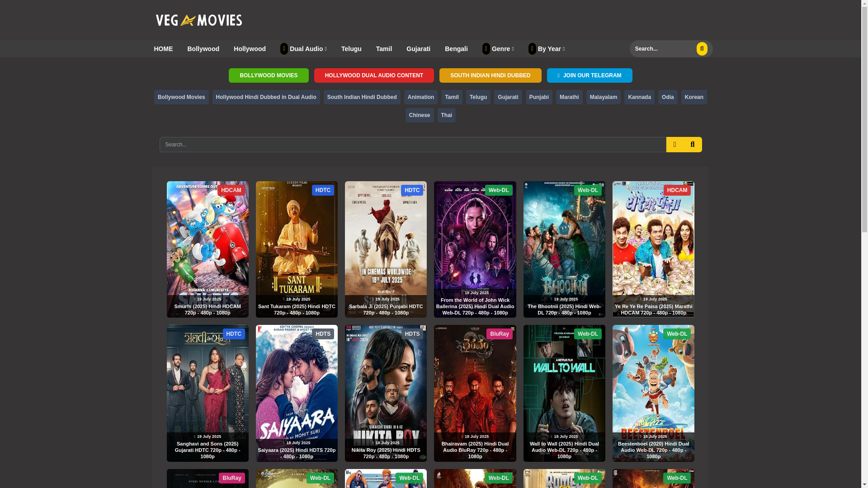This screenshot has height=488, width=868.
Task: Open the Smurfs (2025) Hindi HDCAM poster
Action: pos(208,249)
